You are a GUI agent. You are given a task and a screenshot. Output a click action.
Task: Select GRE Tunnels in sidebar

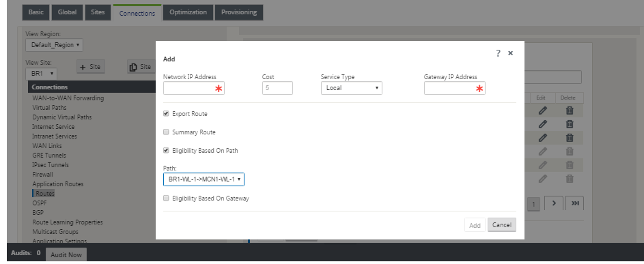pos(49,156)
